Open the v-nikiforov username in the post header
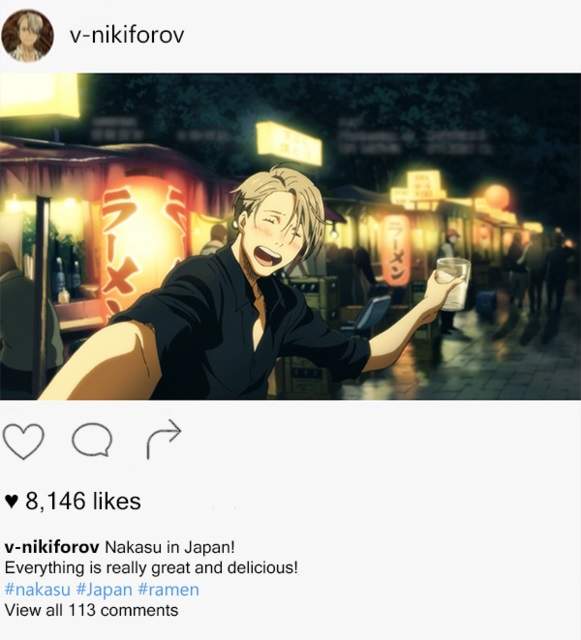Viewport: 581px width, 640px height. (x=127, y=35)
